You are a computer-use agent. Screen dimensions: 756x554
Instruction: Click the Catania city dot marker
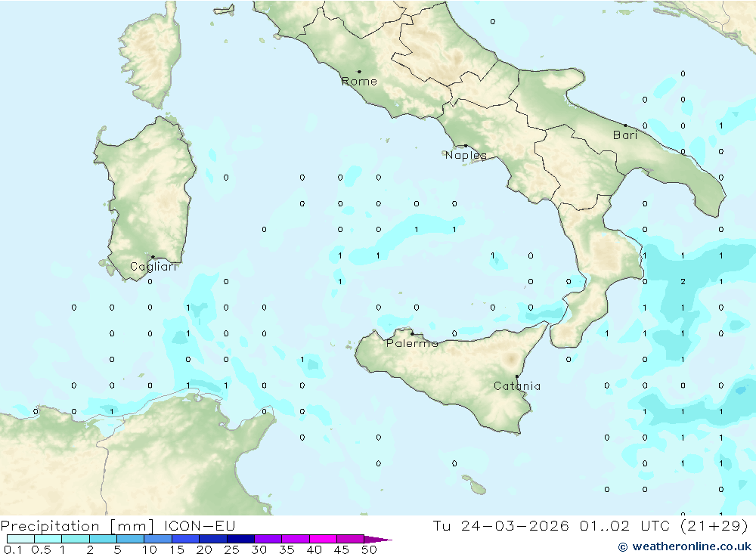[517, 376]
